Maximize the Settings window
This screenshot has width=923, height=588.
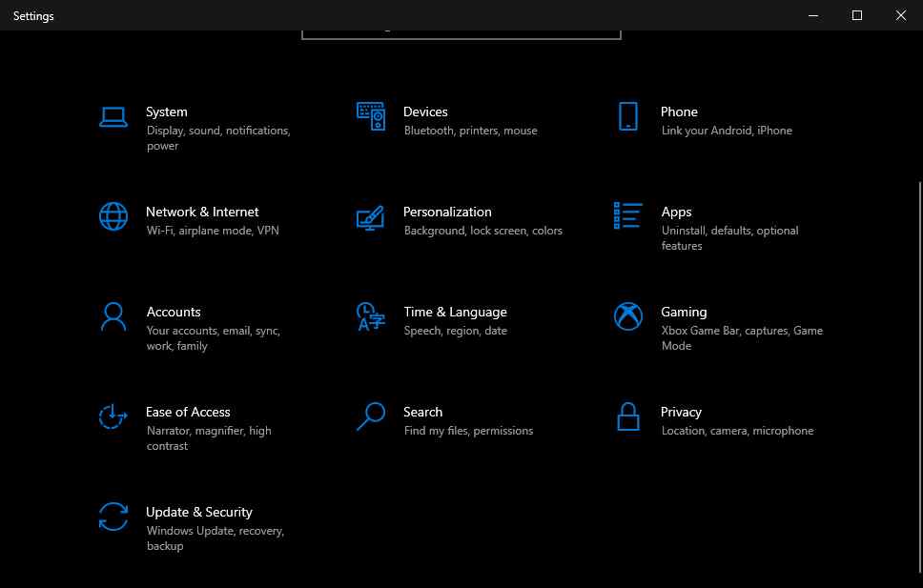(857, 15)
